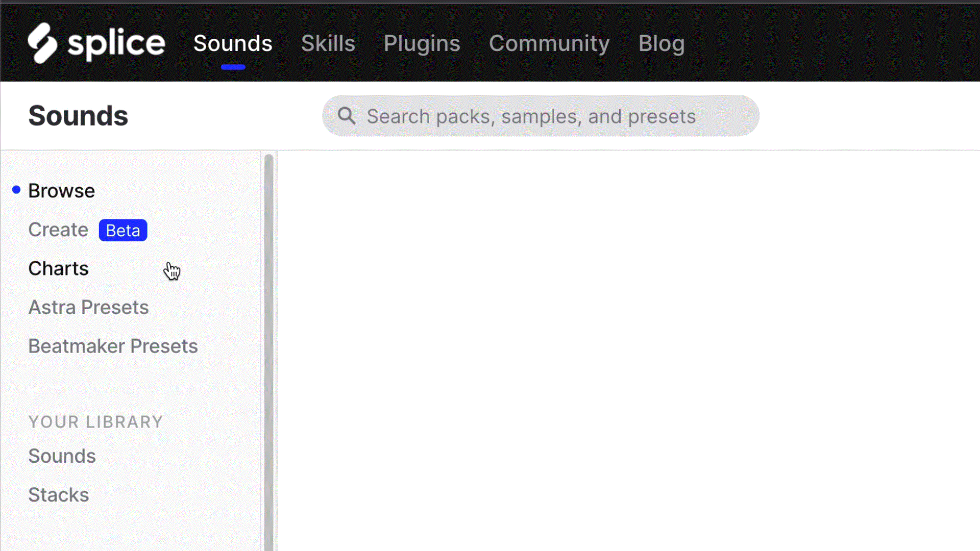Click the Splice wordmark text

click(x=116, y=43)
